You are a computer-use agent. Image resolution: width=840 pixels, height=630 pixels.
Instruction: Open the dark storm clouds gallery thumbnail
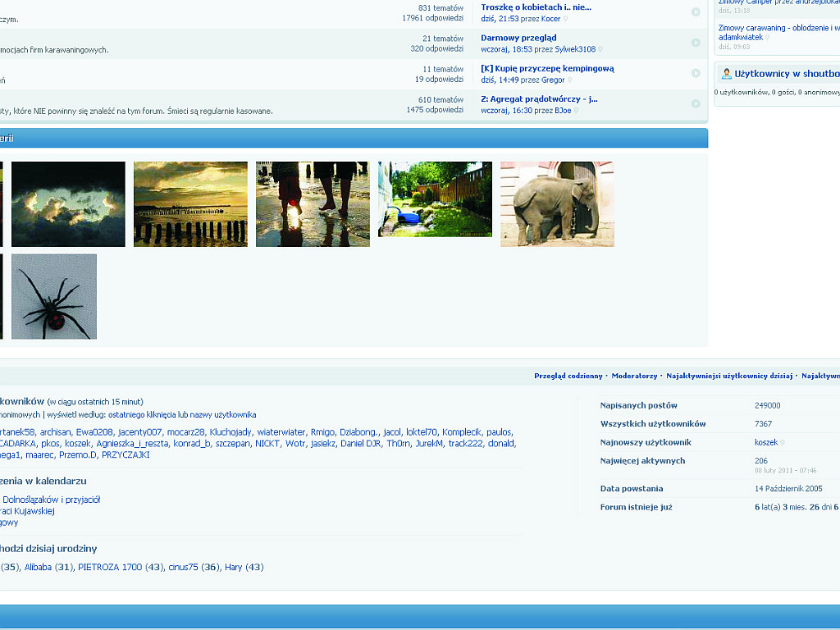[68, 204]
